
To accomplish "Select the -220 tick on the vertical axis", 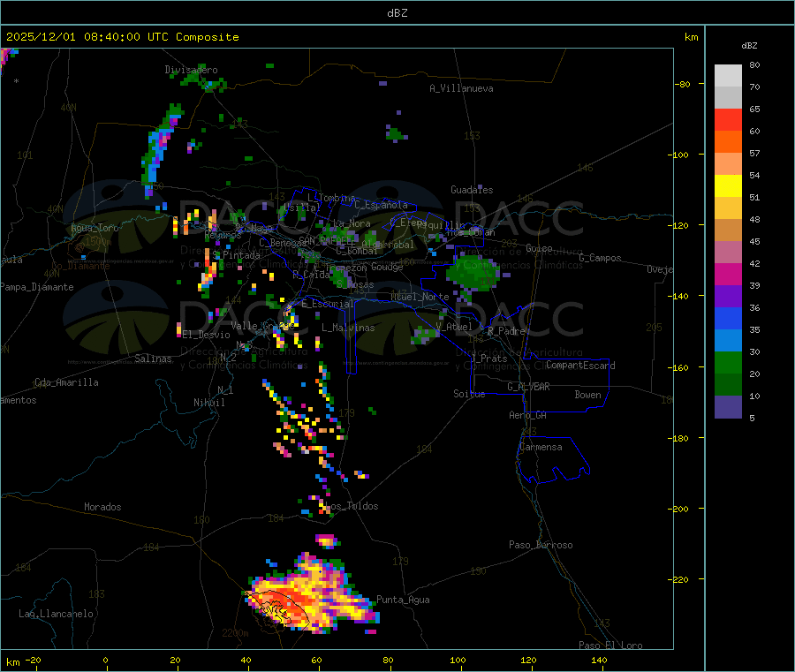I will click(678, 579).
